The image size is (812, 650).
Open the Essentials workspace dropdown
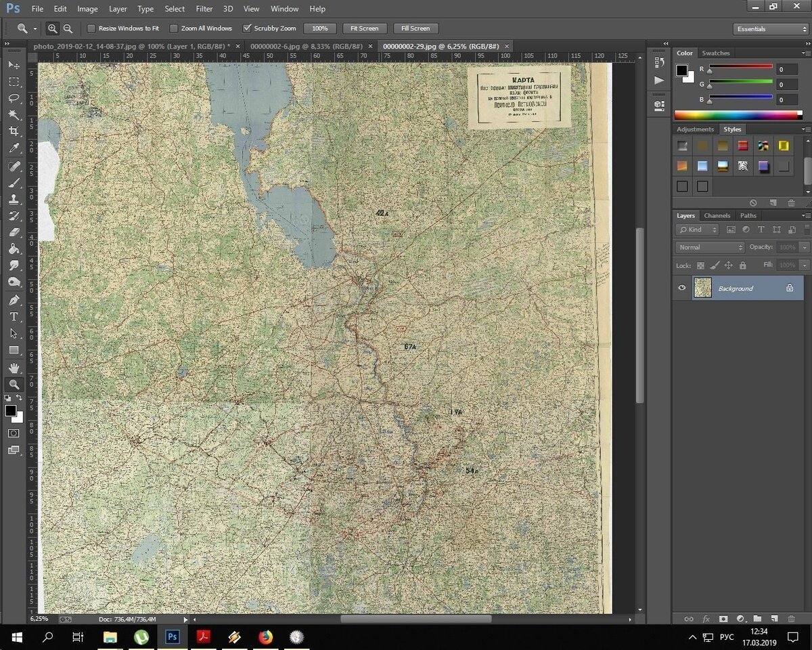pyautogui.click(x=770, y=29)
